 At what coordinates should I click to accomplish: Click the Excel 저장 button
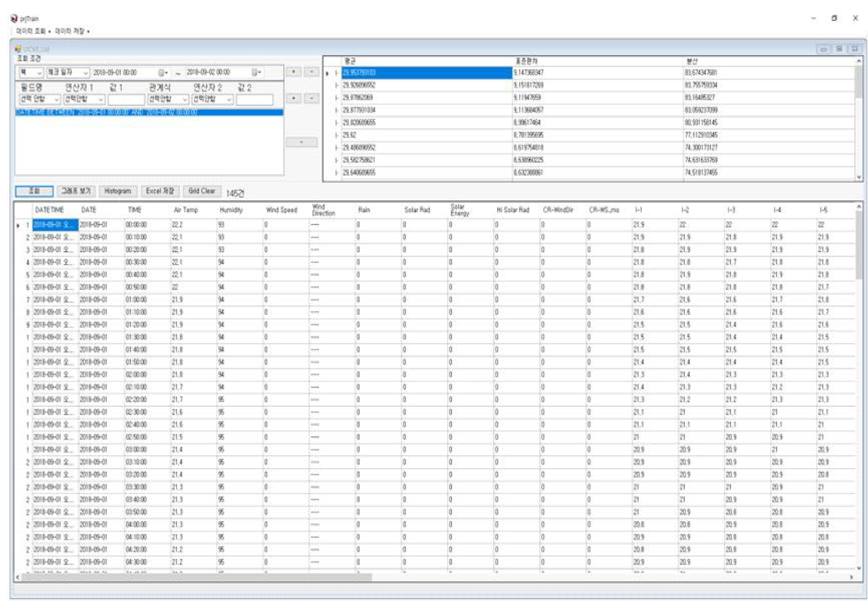point(160,192)
